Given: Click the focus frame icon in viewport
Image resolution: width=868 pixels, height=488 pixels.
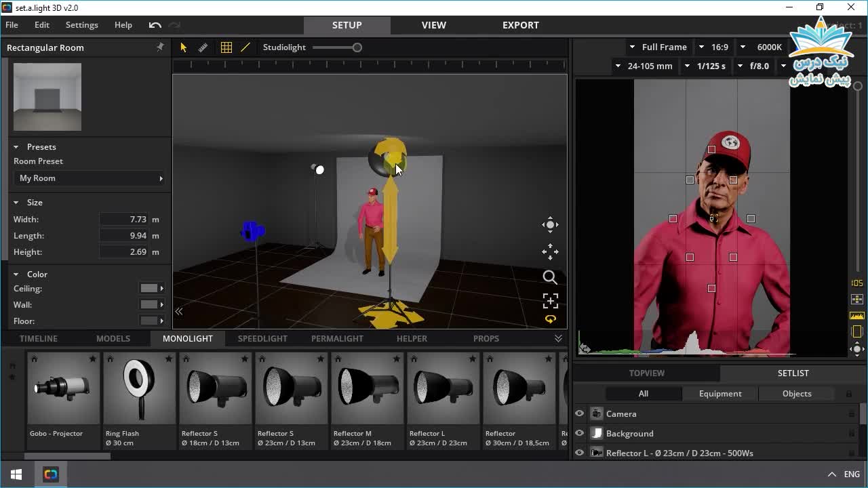Looking at the screenshot, I should [550, 300].
